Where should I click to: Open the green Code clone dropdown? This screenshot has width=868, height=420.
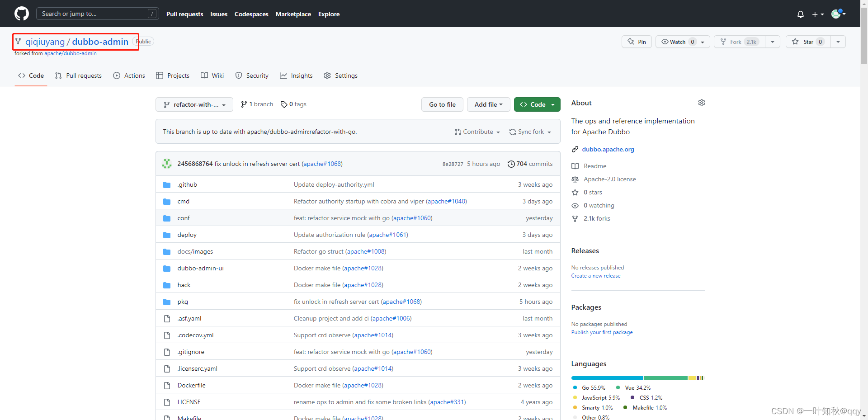point(537,104)
